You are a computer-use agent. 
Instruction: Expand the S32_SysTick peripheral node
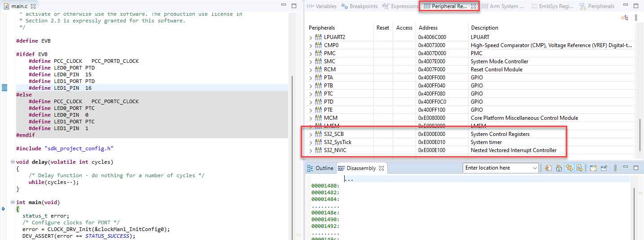click(311, 142)
